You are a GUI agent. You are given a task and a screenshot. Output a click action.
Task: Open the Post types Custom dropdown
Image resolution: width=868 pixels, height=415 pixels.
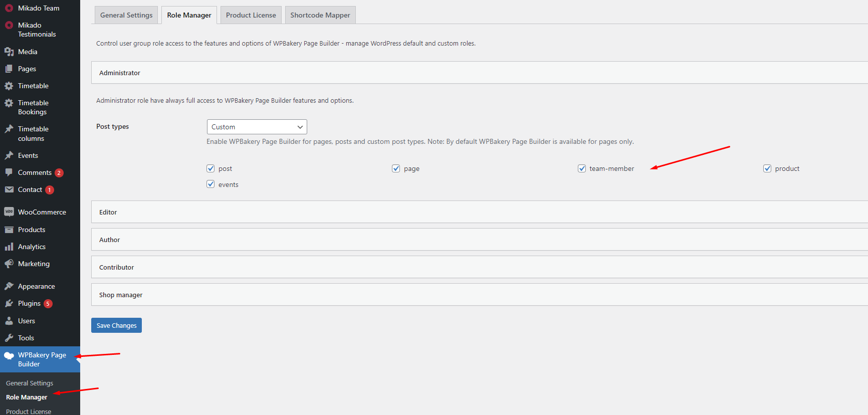pos(257,127)
